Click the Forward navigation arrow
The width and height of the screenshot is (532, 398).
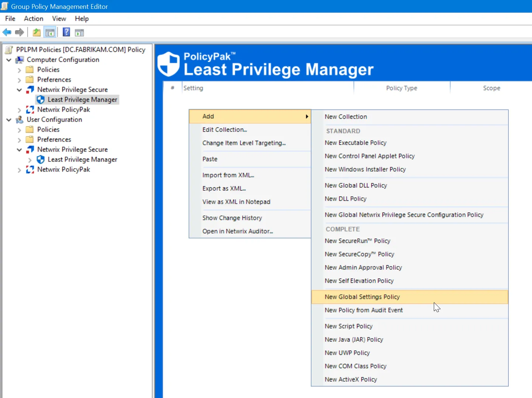coord(19,32)
